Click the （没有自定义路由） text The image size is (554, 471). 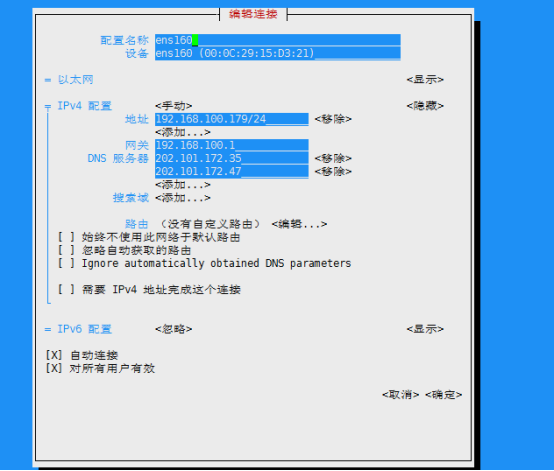tap(210, 224)
